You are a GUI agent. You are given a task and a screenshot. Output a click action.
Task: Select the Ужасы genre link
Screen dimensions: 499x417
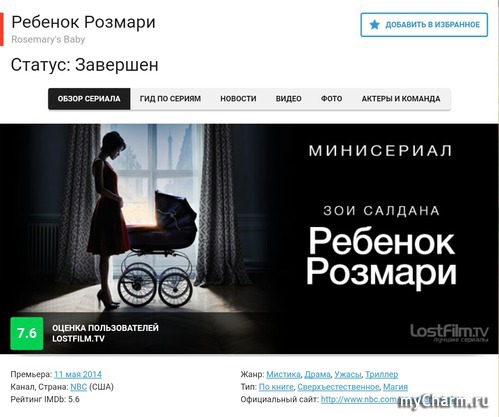pos(348,374)
